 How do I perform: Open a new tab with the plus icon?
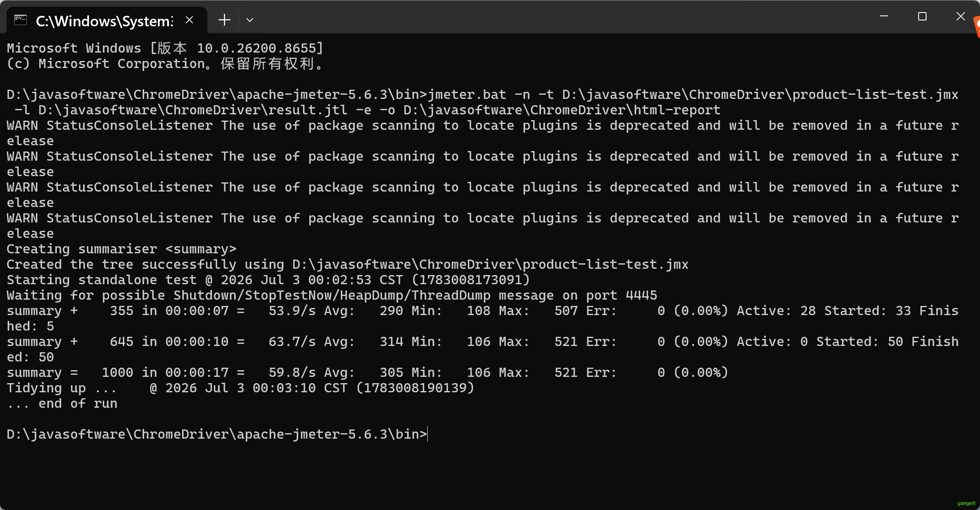point(224,20)
